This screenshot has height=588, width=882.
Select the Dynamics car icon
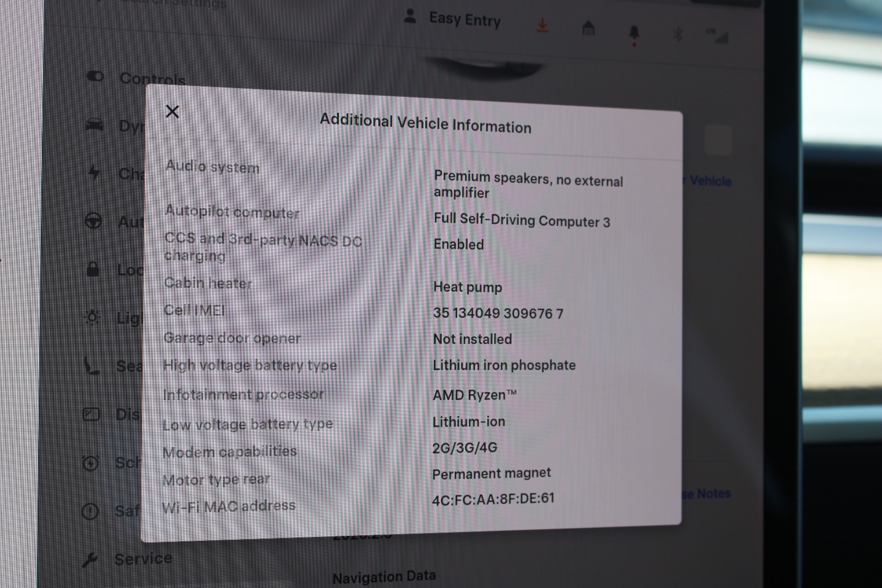coord(95,125)
